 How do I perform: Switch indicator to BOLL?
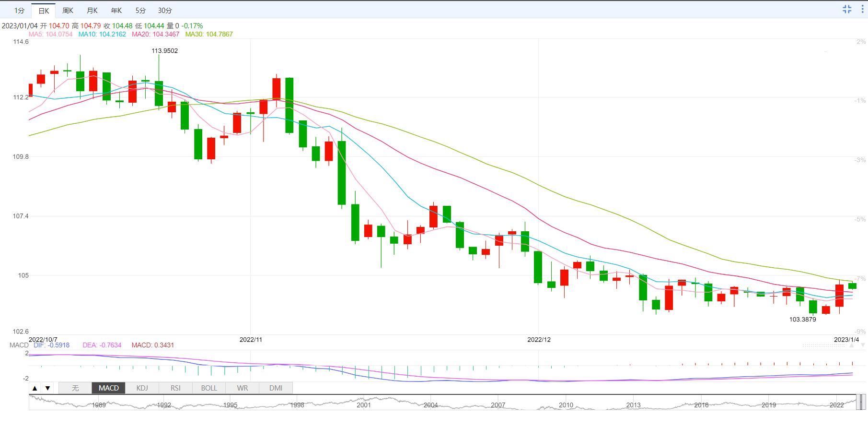(209, 388)
